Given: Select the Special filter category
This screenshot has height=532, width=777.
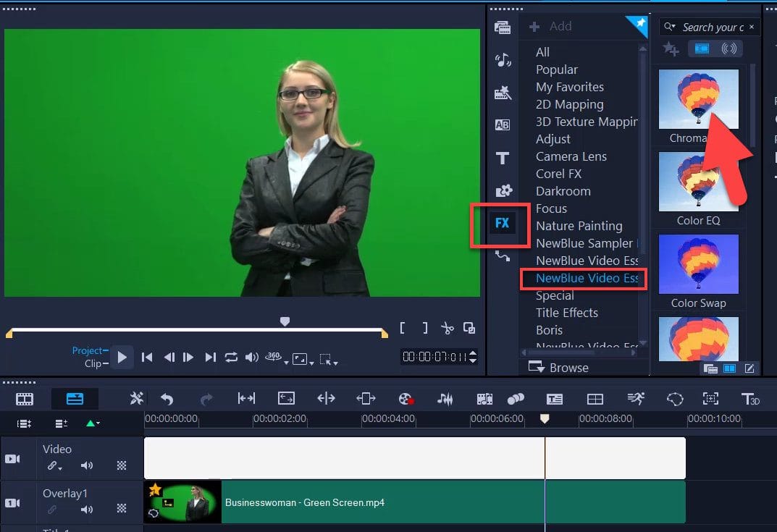Looking at the screenshot, I should coord(555,295).
